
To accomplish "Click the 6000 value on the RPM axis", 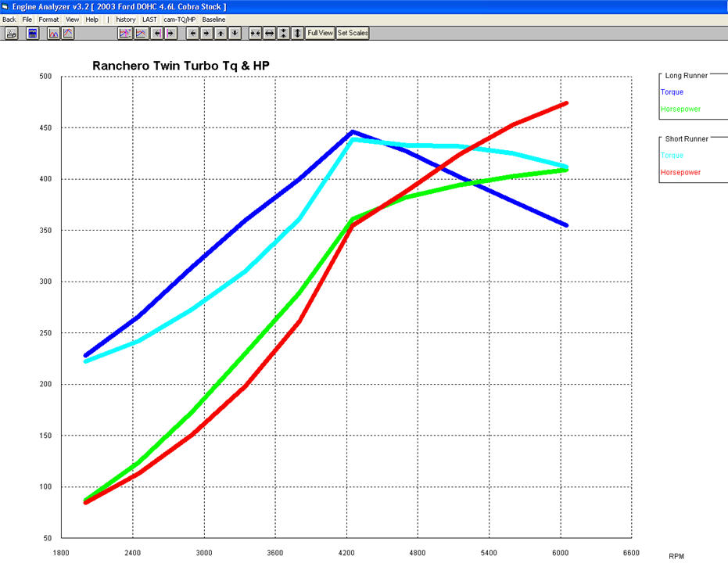I will tap(561, 553).
